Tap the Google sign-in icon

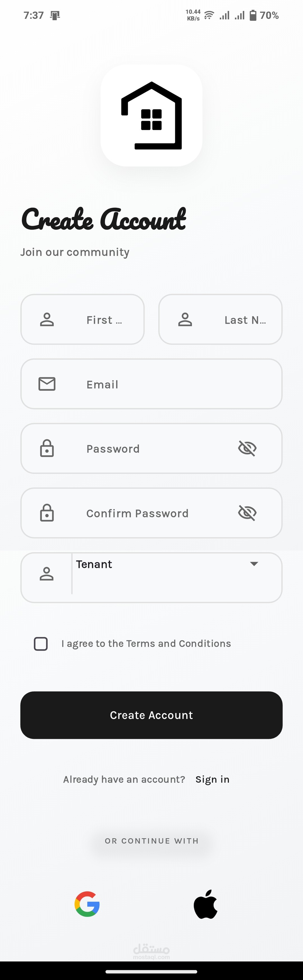(x=87, y=904)
